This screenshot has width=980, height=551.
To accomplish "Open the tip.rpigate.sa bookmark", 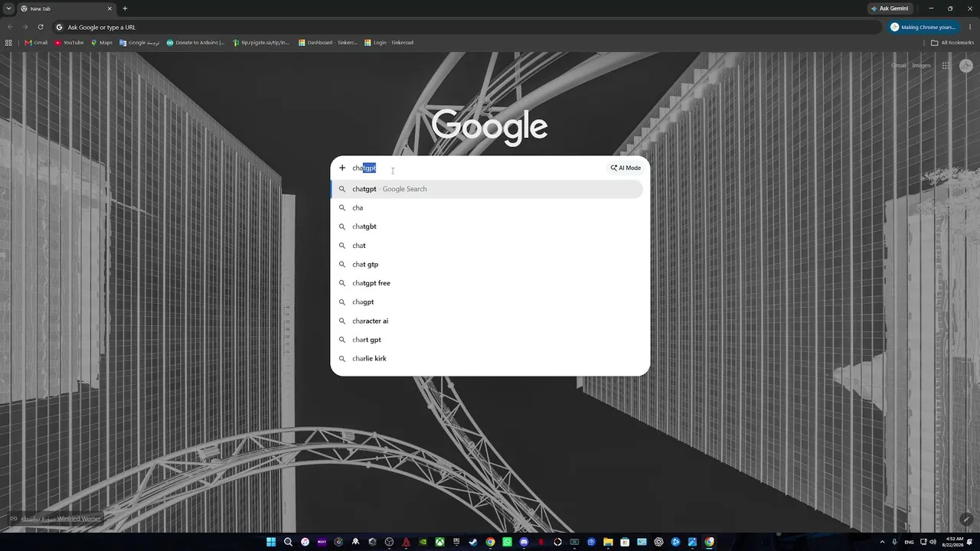I will click(261, 43).
